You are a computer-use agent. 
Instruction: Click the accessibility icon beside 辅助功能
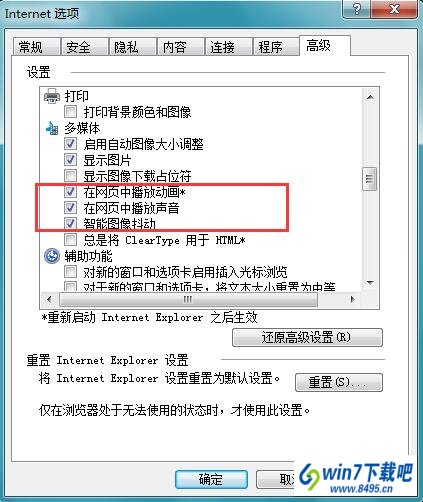coord(52,256)
